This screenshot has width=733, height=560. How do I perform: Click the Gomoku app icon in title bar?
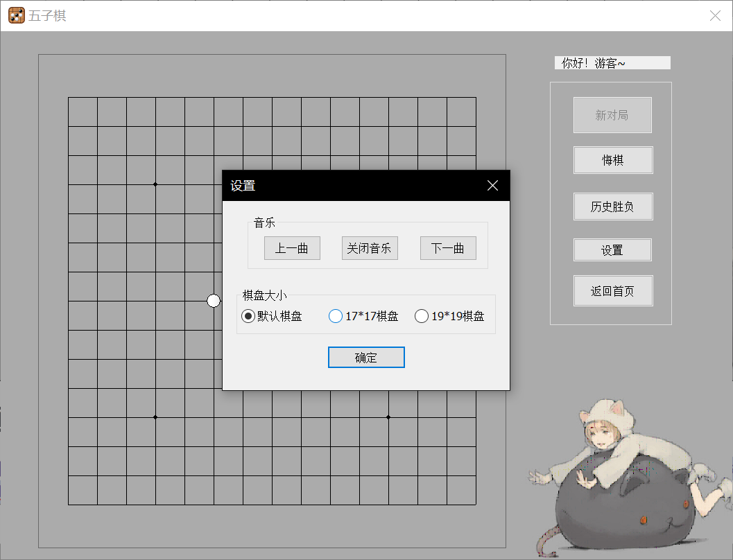17,15
